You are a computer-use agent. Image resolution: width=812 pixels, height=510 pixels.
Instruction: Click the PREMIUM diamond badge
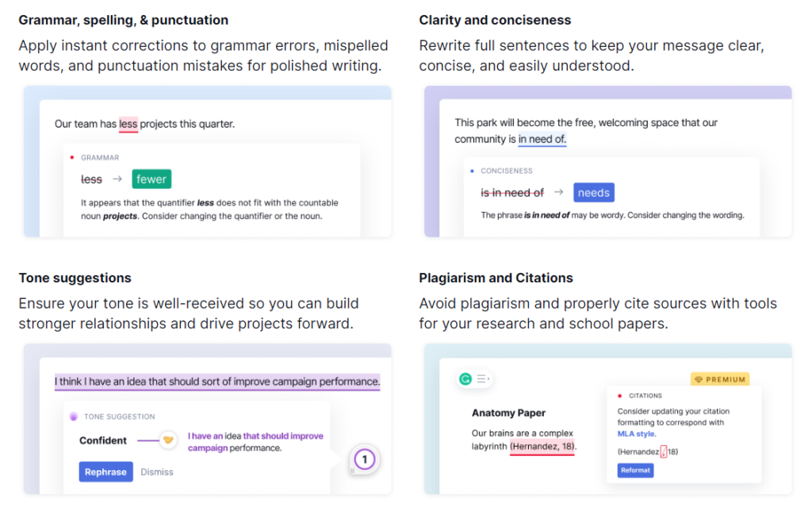720,379
